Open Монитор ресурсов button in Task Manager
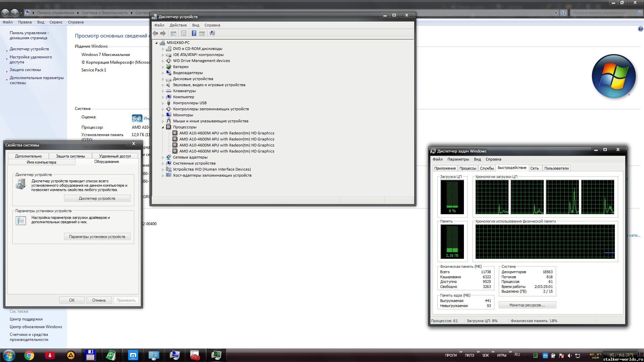Viewport: 644px width, 362px height. coord(527,305)
